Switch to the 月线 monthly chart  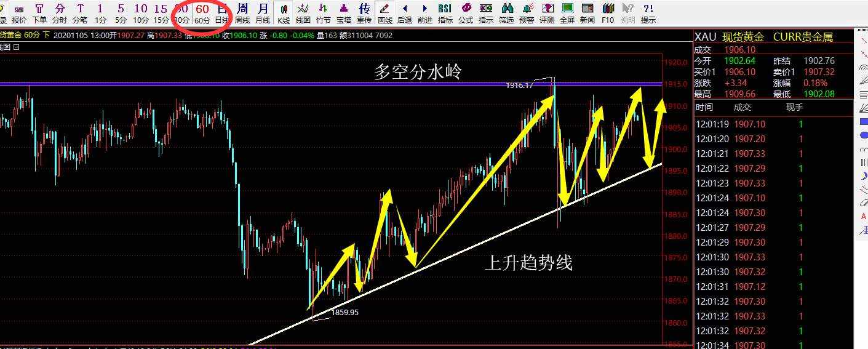click(x=263, y=14)
